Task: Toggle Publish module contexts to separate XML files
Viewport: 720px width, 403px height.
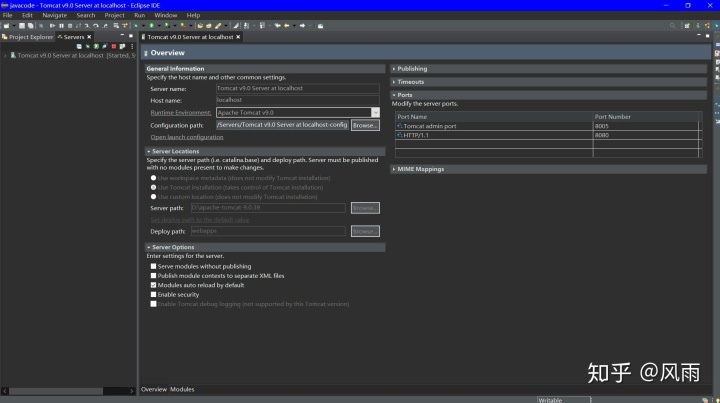Action: click(x=153, y=276)
